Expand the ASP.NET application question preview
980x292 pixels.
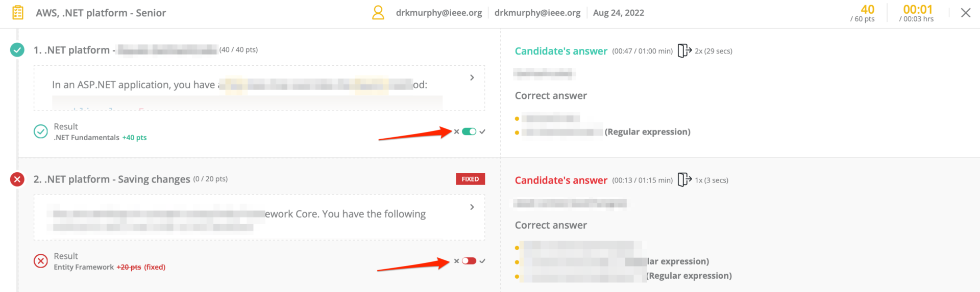pyautogui.click(x=472, y=77)
